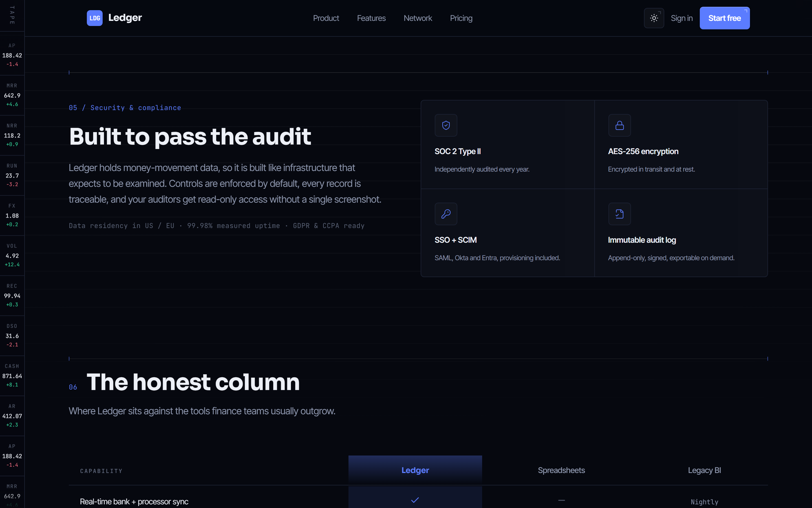Click the AES-256 encryption card title
The image size is (812, 508).
pos(643,152)
